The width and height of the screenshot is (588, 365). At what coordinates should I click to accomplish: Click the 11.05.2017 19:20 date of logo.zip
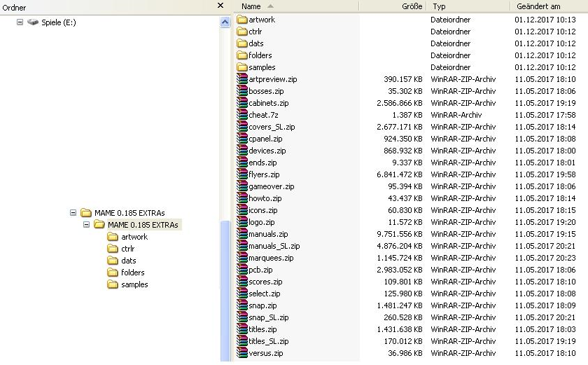545,222
